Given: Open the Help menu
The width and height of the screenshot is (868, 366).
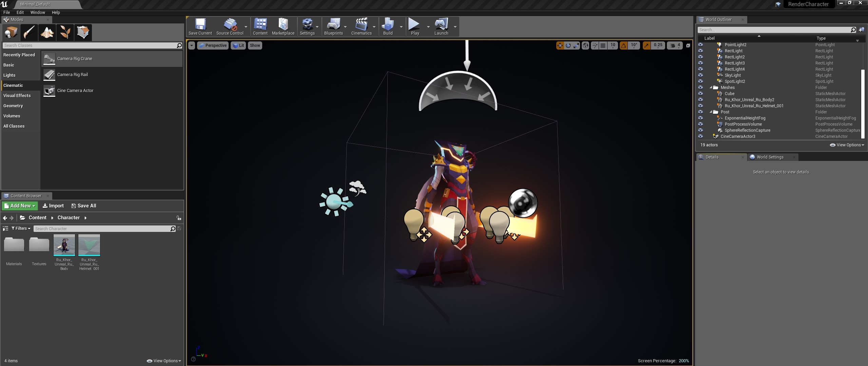Looking at the screenshot, I should 56,13.
